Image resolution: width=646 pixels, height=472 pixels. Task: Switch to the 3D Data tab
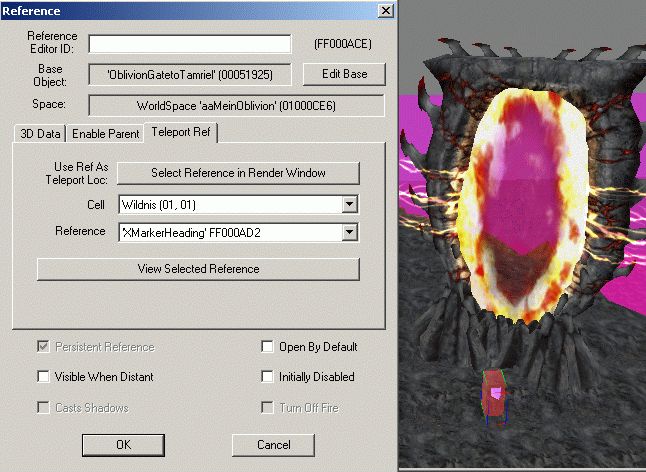[x=40, y=134]
